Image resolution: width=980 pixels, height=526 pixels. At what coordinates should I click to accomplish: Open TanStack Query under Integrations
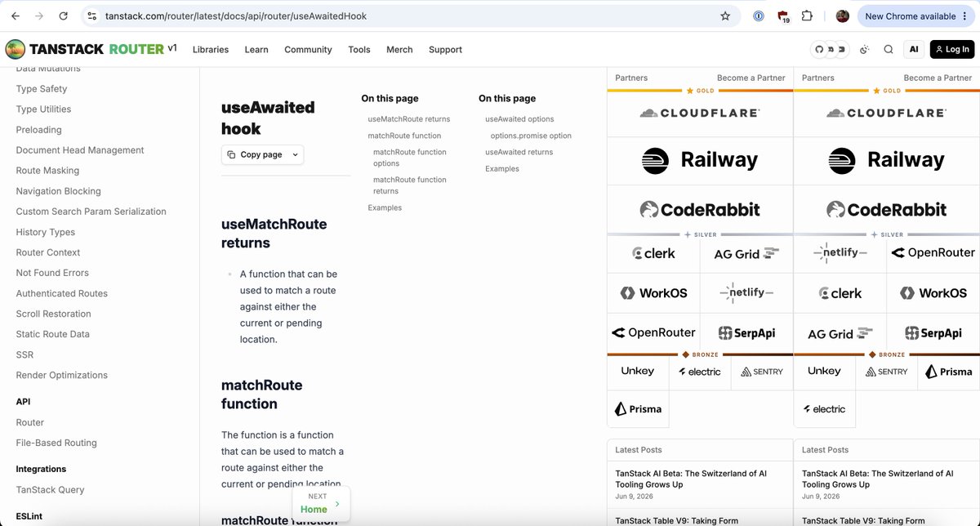50,490
